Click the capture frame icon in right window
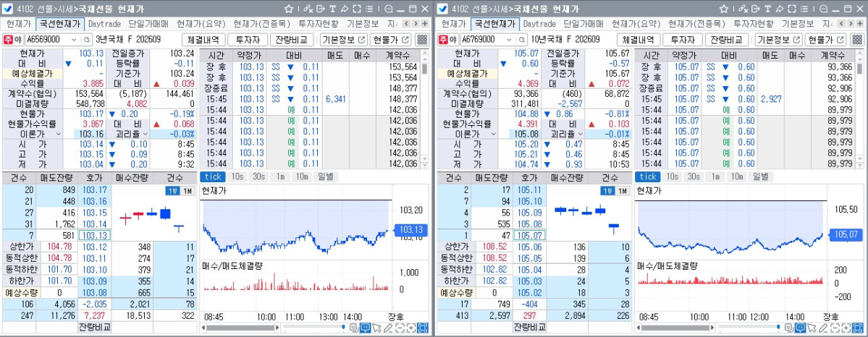 [791, 9]
